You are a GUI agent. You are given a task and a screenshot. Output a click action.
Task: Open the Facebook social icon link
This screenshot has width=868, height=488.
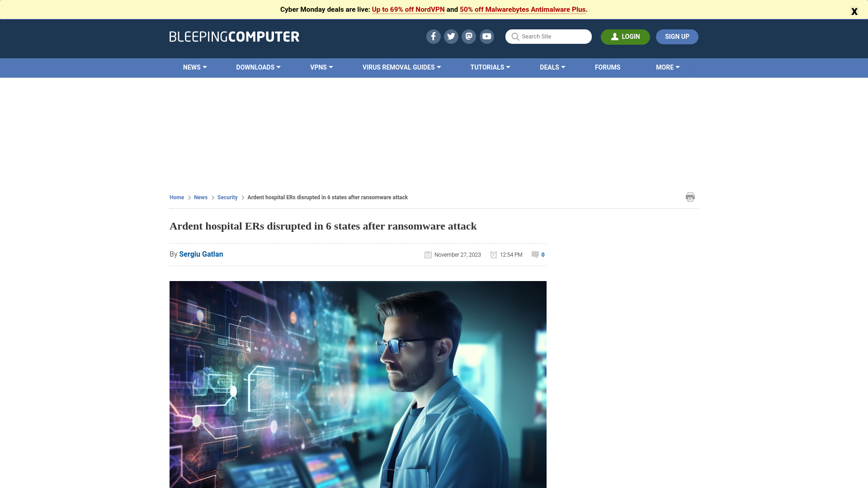[x=434, y=36]
